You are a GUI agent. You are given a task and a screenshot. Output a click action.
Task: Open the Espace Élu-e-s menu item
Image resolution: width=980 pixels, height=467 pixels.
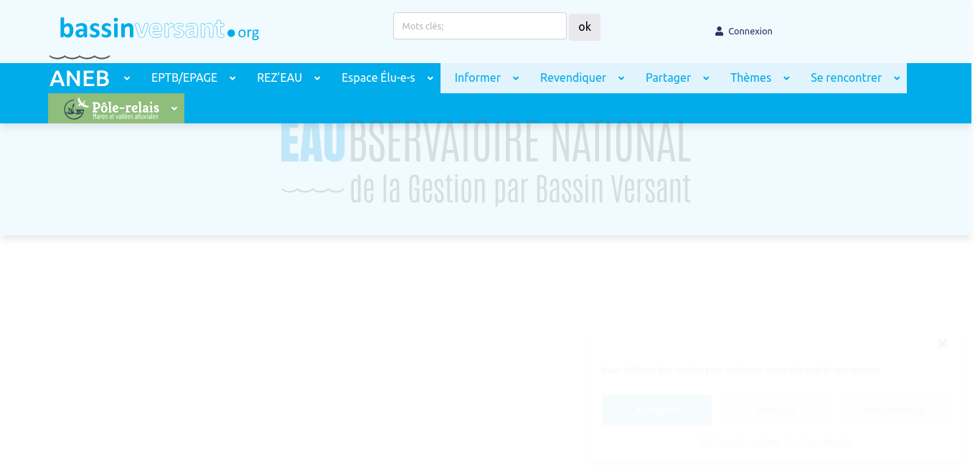tap(378, 77)
